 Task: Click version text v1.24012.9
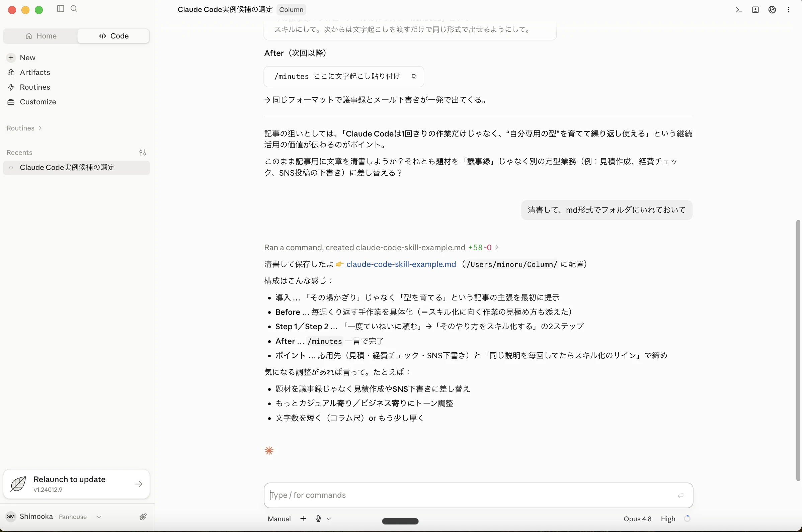48,490
